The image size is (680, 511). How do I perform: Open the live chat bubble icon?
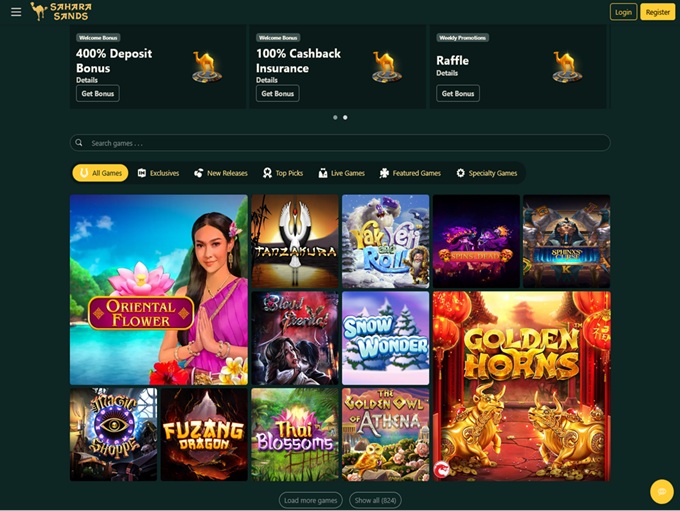point(662,491)
